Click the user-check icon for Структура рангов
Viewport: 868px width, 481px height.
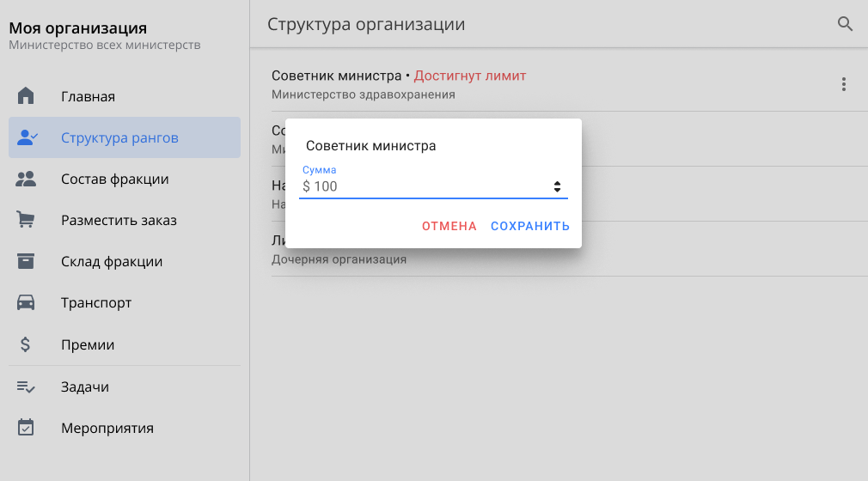[27, 137]
